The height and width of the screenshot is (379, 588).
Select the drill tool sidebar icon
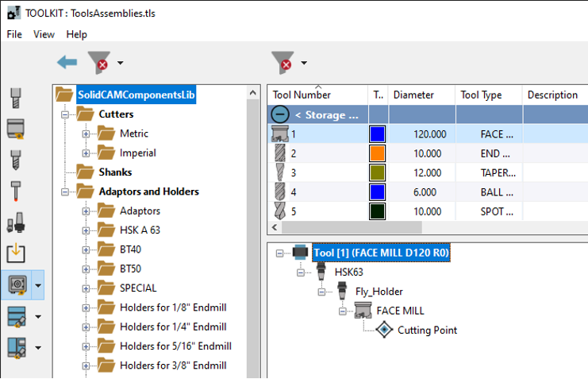tap(16, 160)
